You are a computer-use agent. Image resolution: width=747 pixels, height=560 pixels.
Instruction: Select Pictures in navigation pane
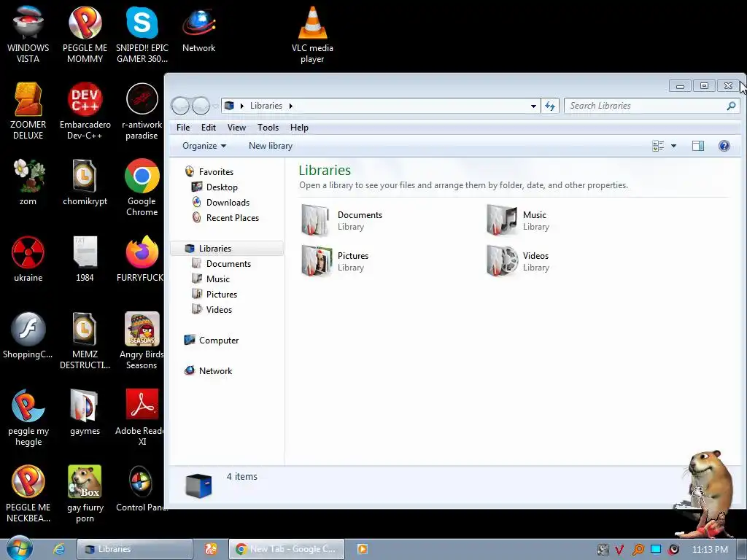click(222, 295)
